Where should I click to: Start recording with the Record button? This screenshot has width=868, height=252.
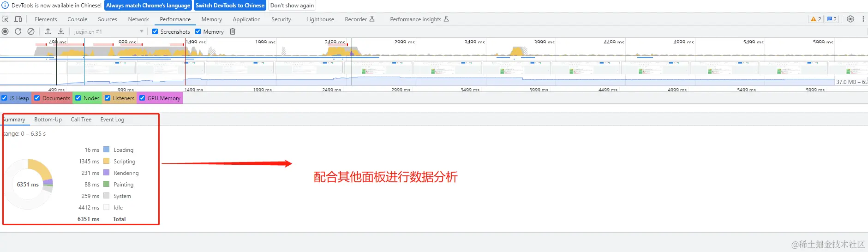[5, 31]
